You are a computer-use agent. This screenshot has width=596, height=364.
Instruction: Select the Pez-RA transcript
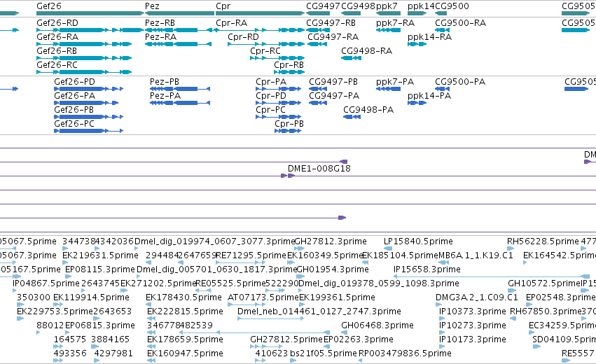[161, 37]
